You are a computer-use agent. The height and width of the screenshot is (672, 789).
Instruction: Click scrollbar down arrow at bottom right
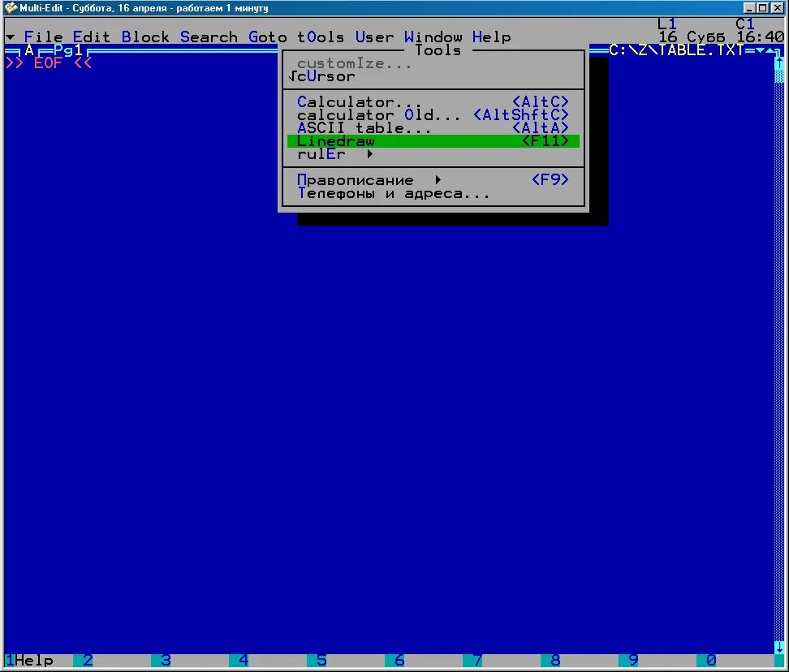coord(779,647)
